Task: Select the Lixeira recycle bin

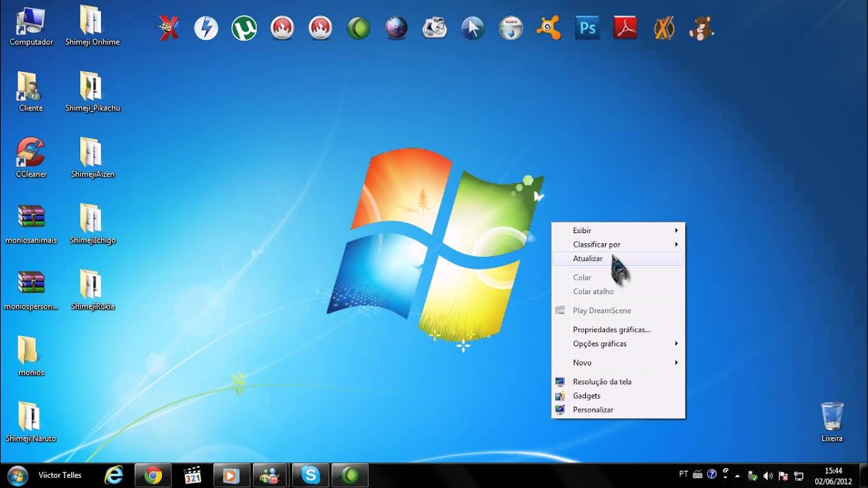Action: [x=832, y=422]
